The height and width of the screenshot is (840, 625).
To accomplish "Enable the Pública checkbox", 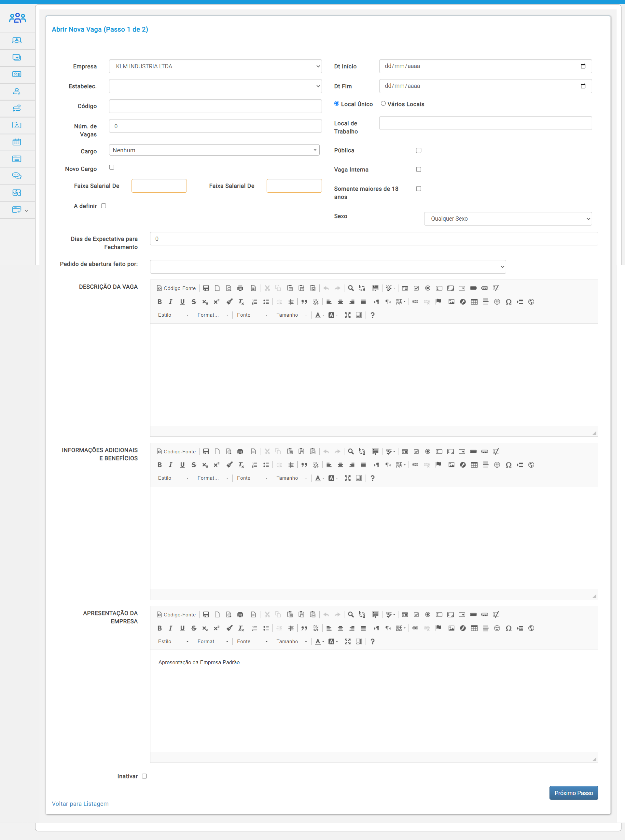I will (418, 151).
